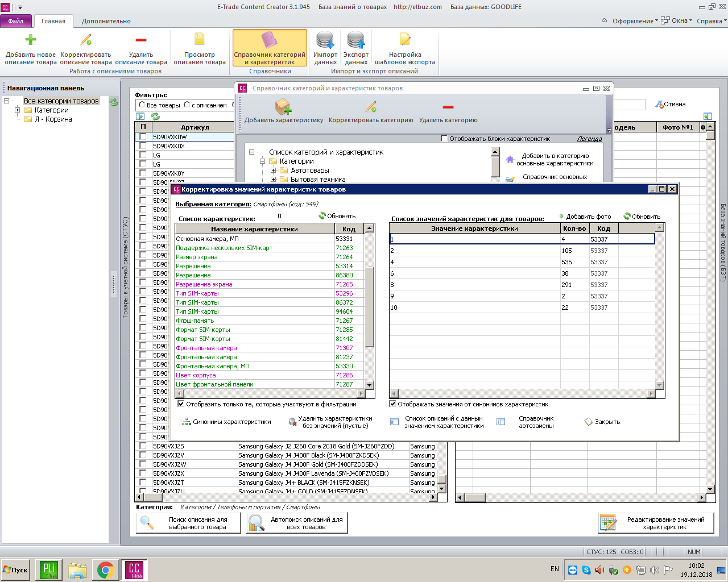Click the PLI E-Trade taskbar icon

(49, 570)
